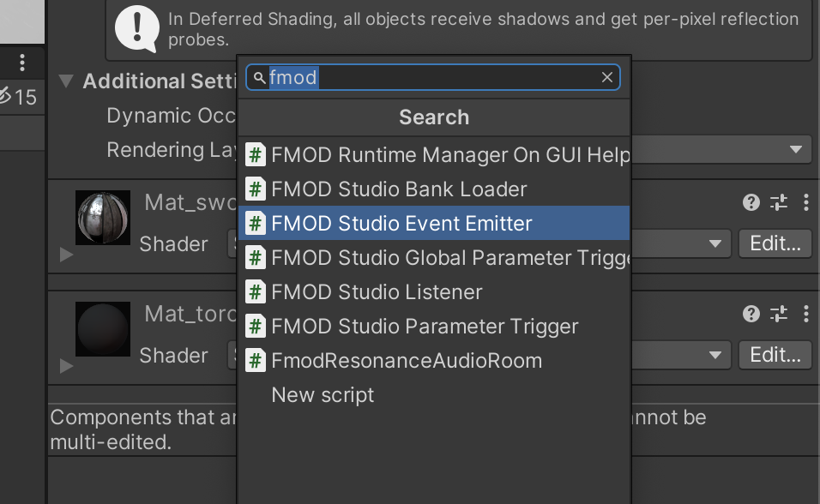Open Mat_torch material options menu
This screenshot has height=504, width=820.
point(806,313)
